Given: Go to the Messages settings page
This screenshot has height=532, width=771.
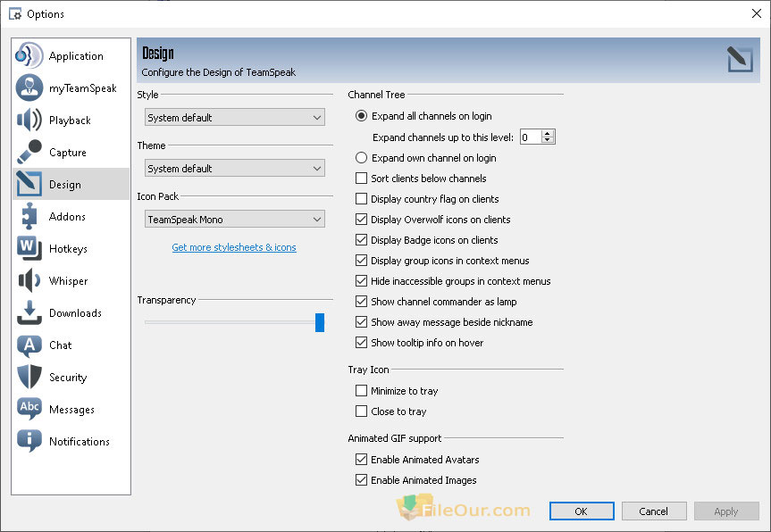Looking at the screenshot, I should 71,409.
